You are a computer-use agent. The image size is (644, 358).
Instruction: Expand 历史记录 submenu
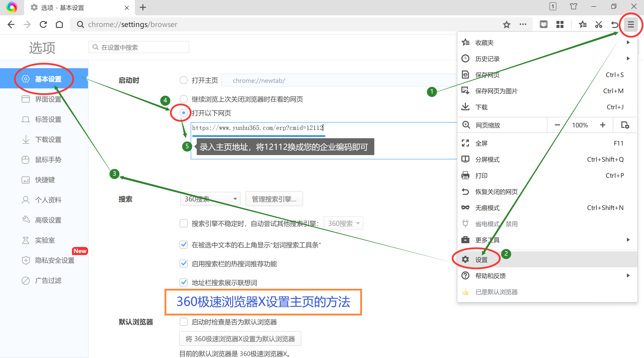click(x=547, y=59)
